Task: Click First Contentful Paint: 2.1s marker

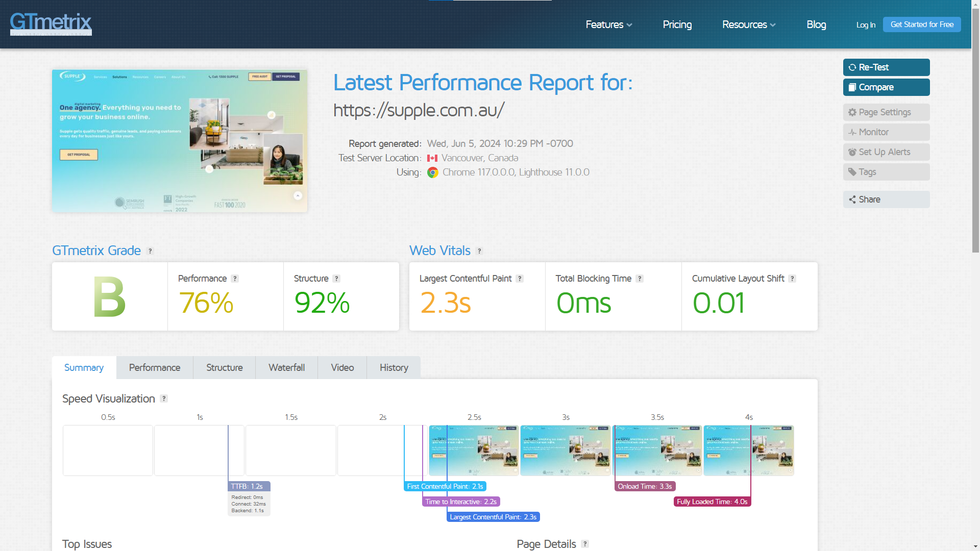Action: [445, 486]
